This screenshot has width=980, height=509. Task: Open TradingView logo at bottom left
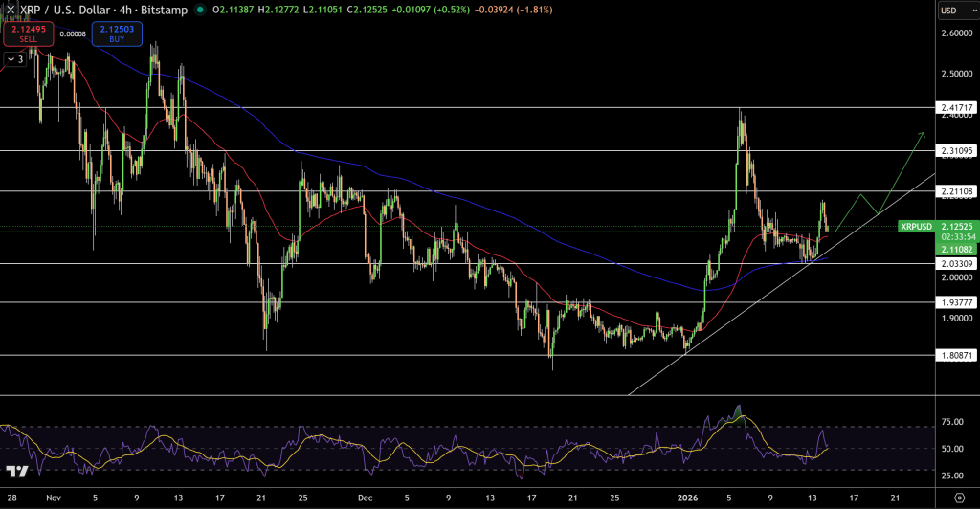[17, 472]
